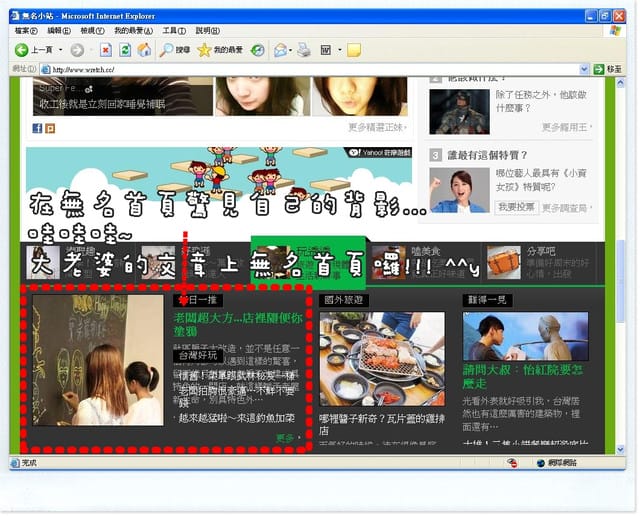Click the IE window title icon

coord(16,16)
